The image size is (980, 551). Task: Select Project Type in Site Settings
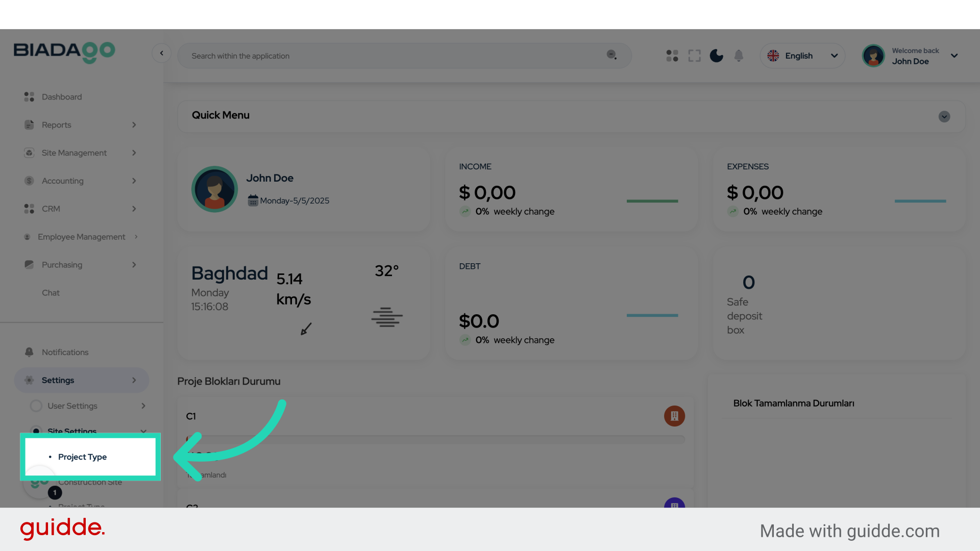point(83,457)
